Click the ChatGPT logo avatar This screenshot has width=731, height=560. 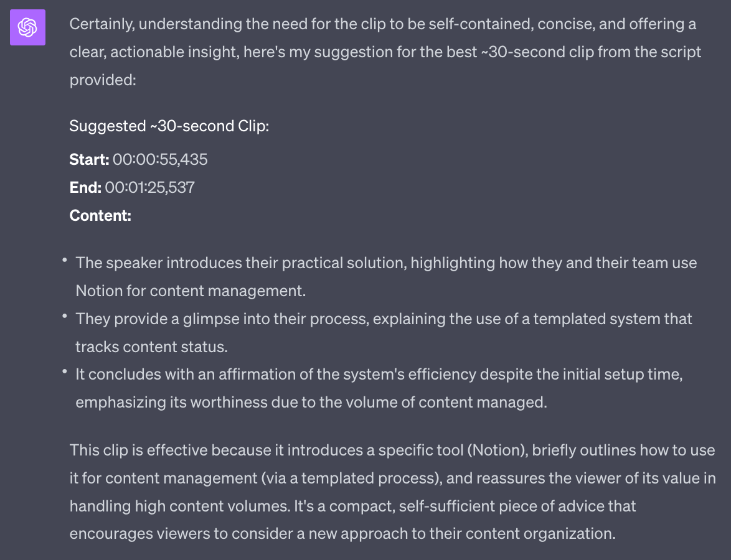click(27, 28)
